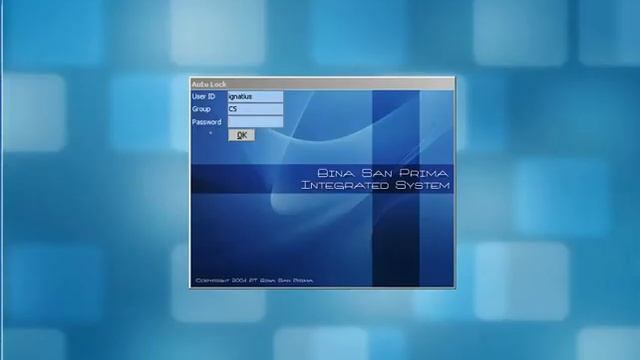Click the Group label text

[201, 109]
